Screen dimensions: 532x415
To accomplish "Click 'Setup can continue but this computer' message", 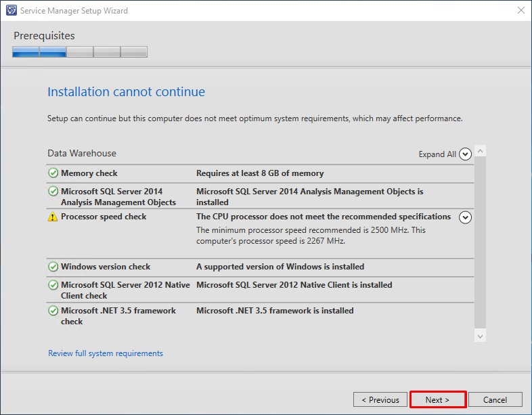I will [254, 118].
